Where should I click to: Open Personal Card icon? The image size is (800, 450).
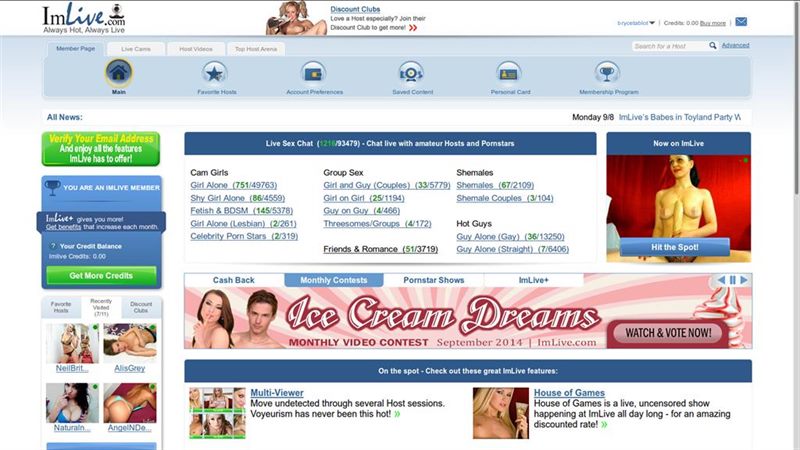pos(508,73)
